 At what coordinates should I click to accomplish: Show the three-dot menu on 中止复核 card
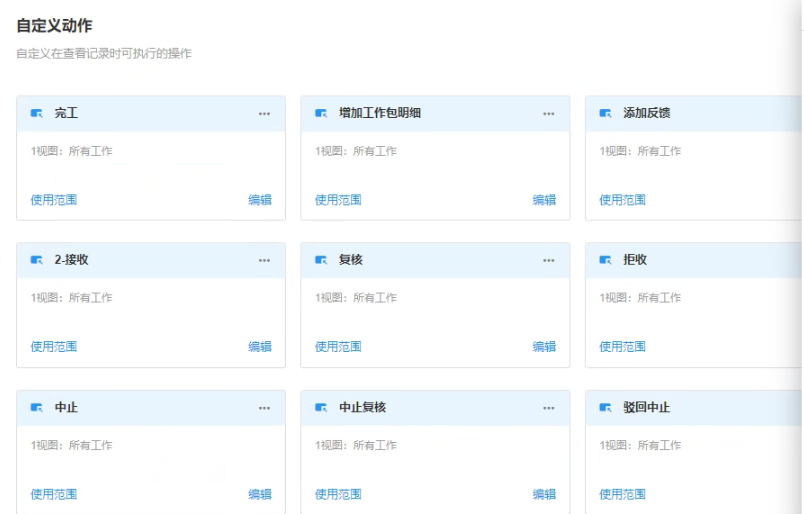coord(549,408)
